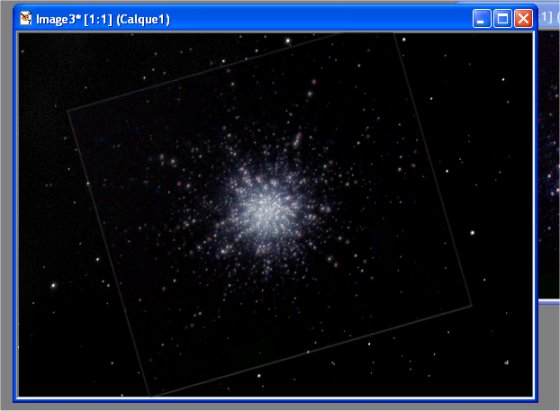This screenshot has width=560, height=411.
Task: Click the reddish star pair high above cluster
Action: tap(312, 88)
